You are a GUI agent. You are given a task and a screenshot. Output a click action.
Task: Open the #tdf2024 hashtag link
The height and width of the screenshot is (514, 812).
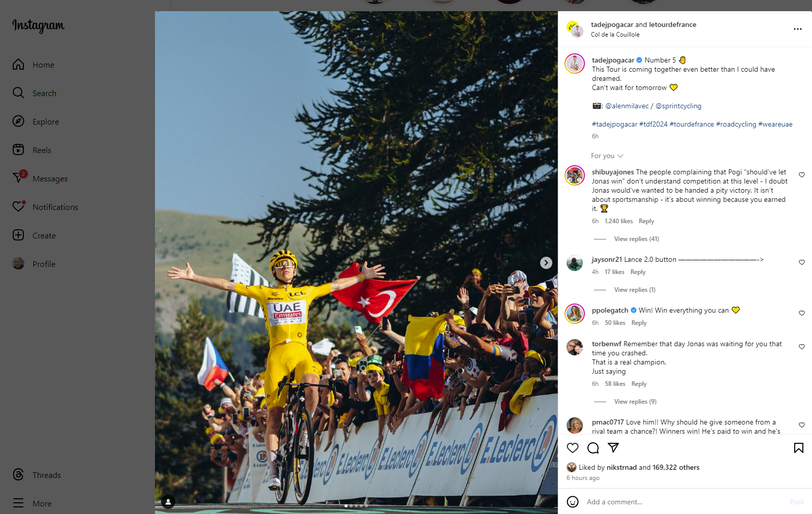(x=653, y=124)
